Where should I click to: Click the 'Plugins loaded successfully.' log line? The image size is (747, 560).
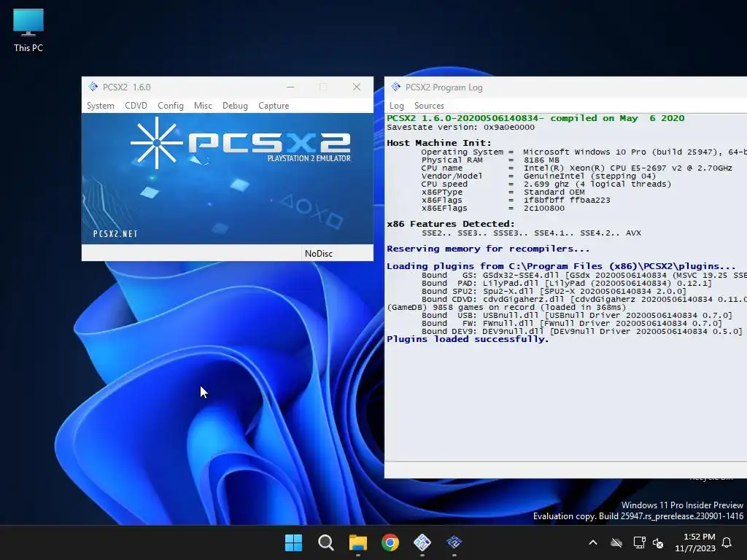[x=468, y=339]
